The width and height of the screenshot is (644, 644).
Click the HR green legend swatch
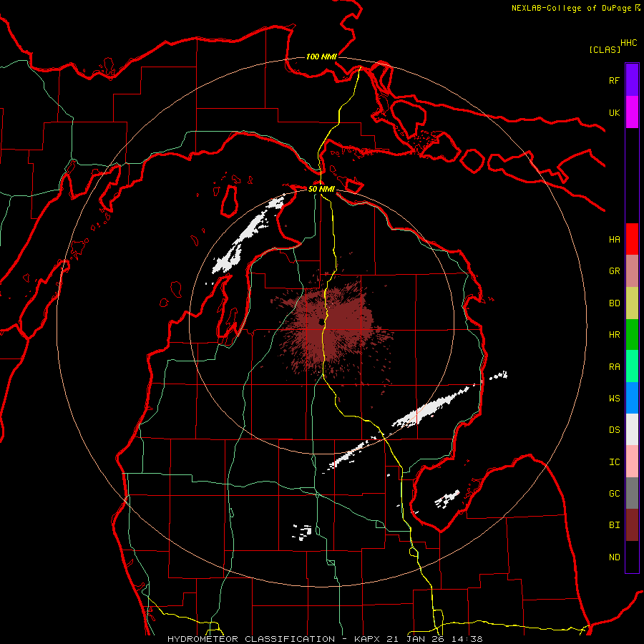click(x=632, y=335)
